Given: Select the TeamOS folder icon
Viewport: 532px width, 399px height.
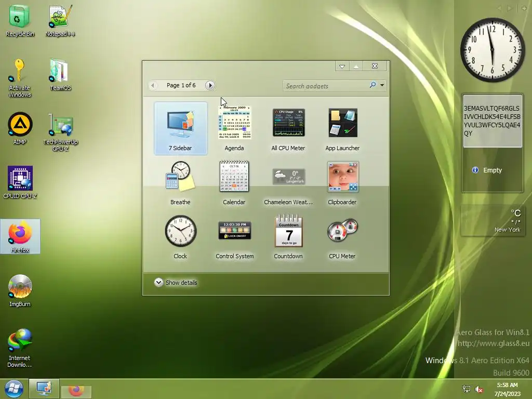Looking at the screenshot, I should pyautogui.click(x=60, y=75).
